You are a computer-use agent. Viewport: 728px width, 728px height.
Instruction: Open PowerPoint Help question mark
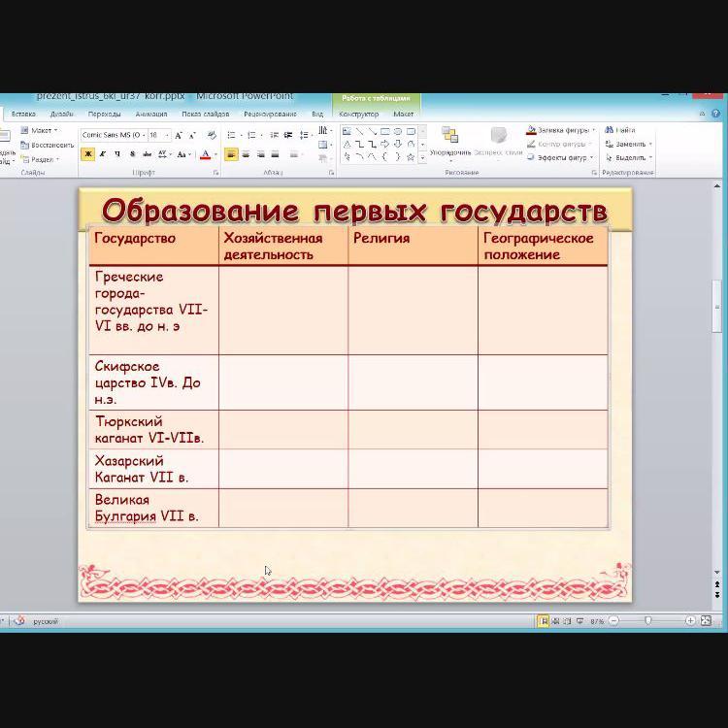point(716,114)
